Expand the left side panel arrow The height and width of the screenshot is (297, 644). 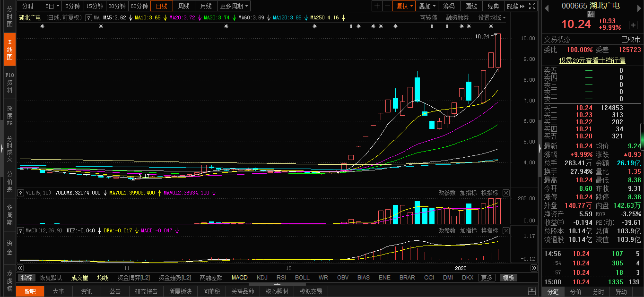1,148
